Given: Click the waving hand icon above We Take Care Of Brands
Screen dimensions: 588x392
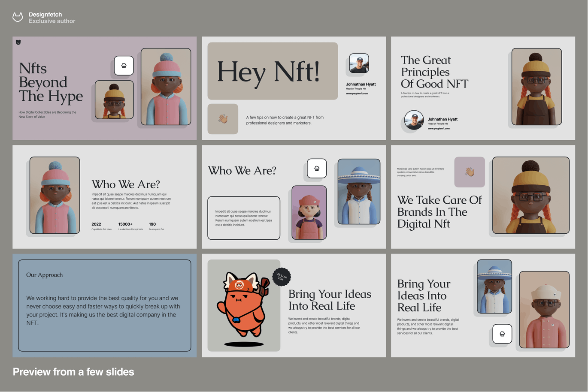Looking at the screenshot, I should 470,172.
